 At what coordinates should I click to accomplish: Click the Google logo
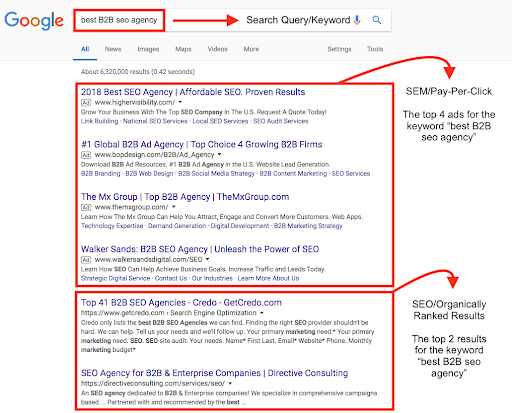(x=34, y=20)
